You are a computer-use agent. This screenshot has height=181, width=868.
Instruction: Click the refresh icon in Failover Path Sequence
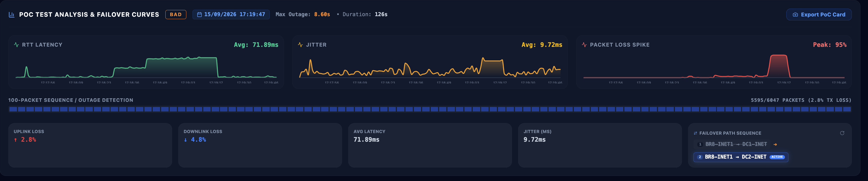[x=842, y=133]
